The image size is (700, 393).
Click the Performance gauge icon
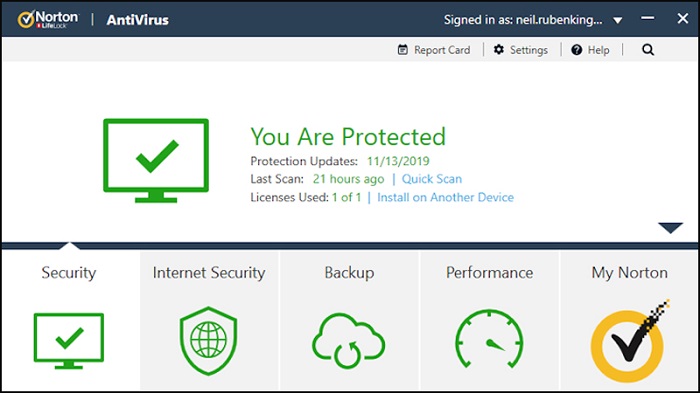489,339
